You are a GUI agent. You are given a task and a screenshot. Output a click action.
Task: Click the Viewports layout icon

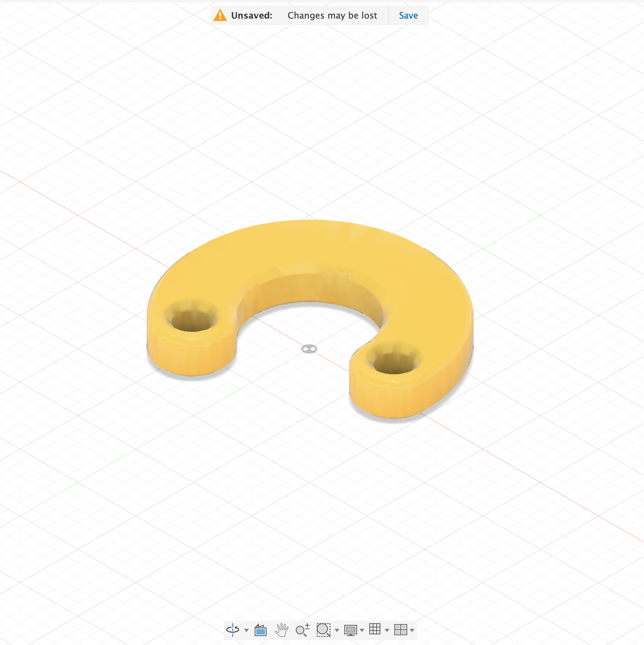pos(401,630)
